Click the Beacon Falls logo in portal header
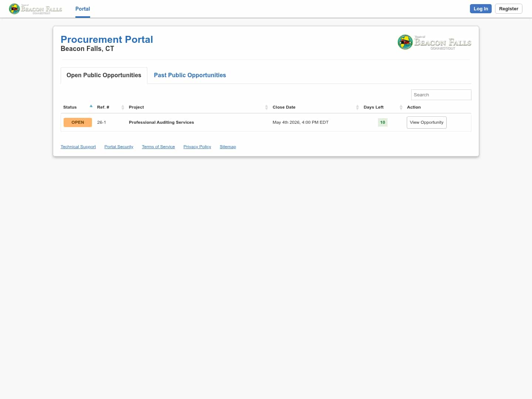532x399 pixels. [434, 42]
